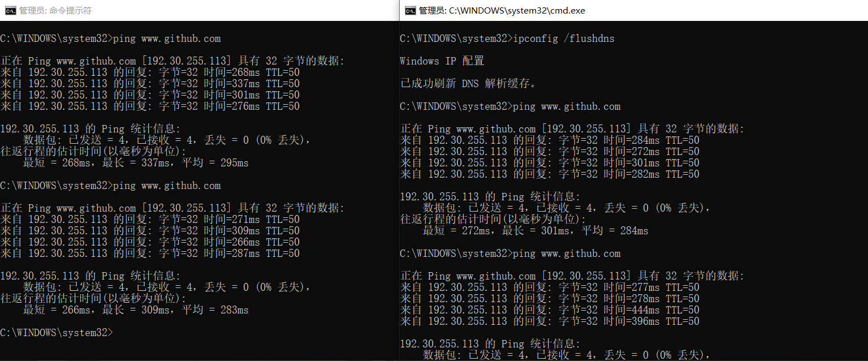Viewport: 868px width, 361px height.
Task: Click the title text 管理员: 命令提示符
Action: (55, 10)
